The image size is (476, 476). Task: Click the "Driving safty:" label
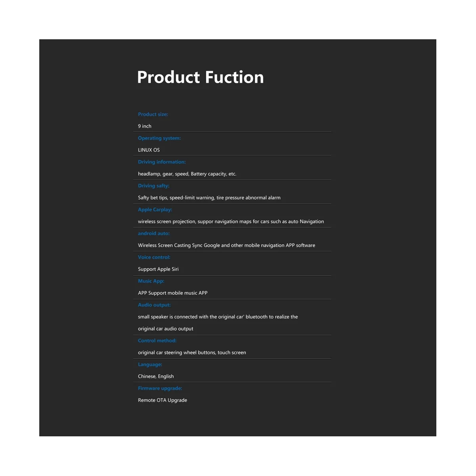click(154, 186)
